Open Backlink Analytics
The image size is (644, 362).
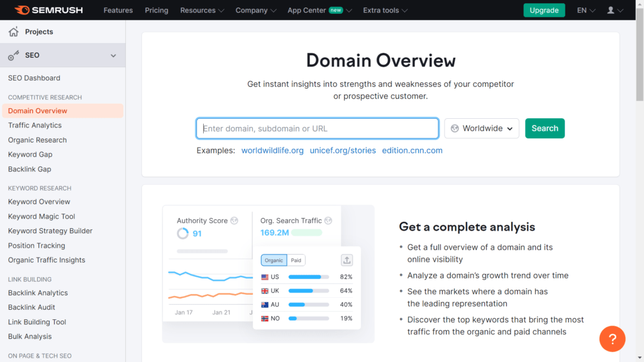coord(38,293)
